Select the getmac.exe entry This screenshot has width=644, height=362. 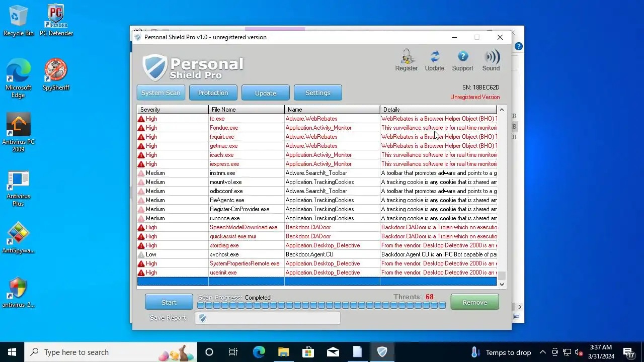[317, 146]
